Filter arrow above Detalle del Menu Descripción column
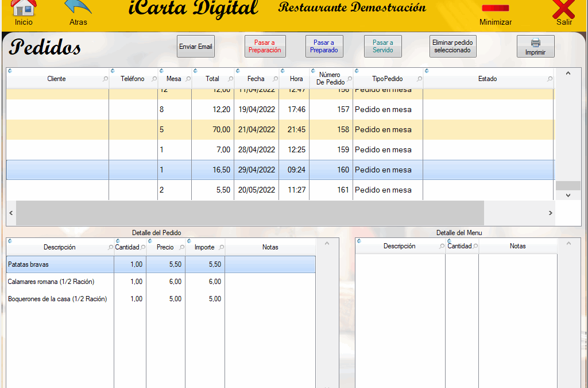The image size is (588, 388). (359, 240)
